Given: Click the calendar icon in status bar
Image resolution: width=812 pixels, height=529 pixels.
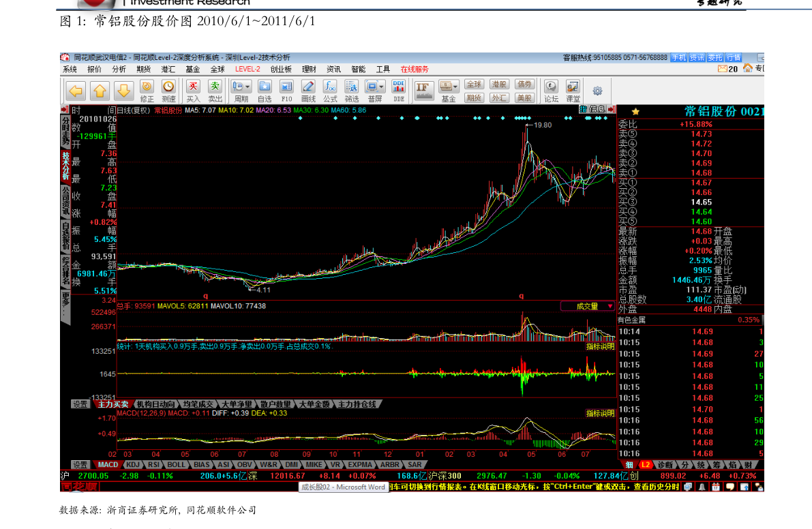Looking at the screenshot, I should [715, 487].
